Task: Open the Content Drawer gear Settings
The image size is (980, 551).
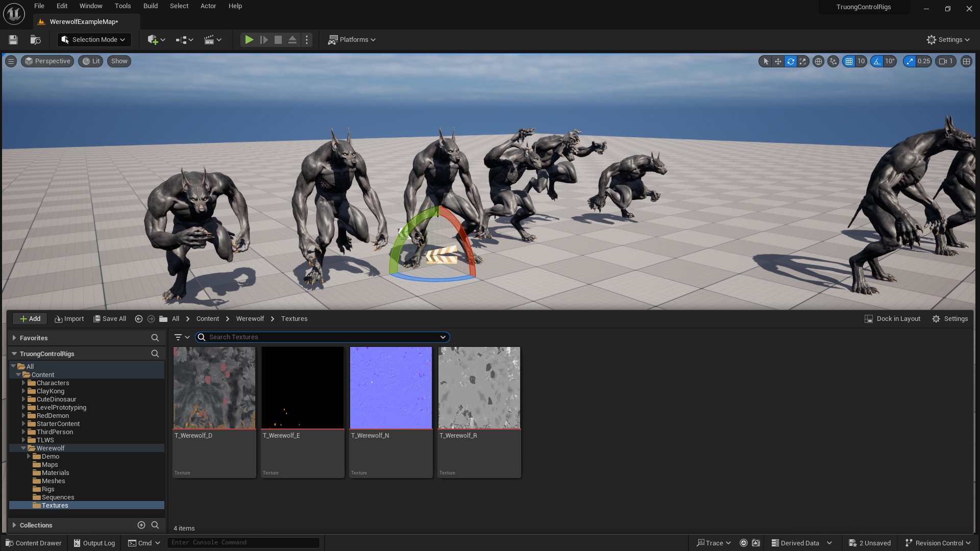Action: [950, 319]
